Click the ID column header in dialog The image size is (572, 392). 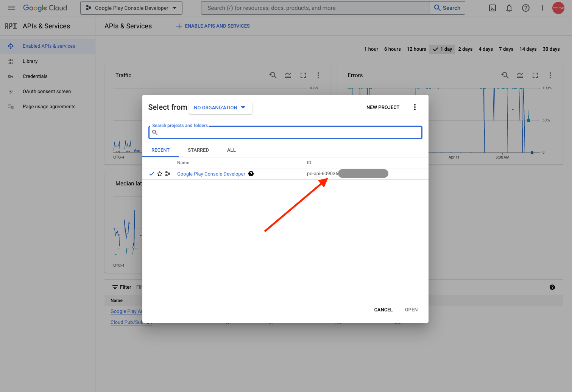click(309, 163)
